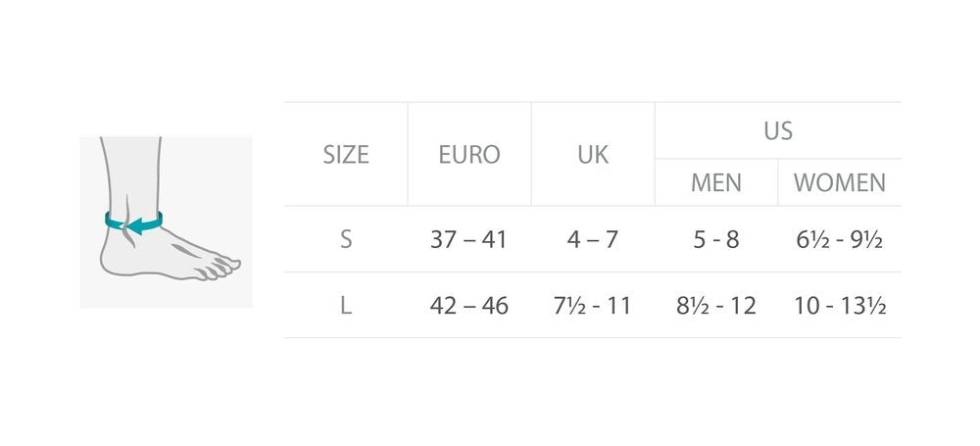Click the 7½ - 11 UK size cell

click(593, 306)
